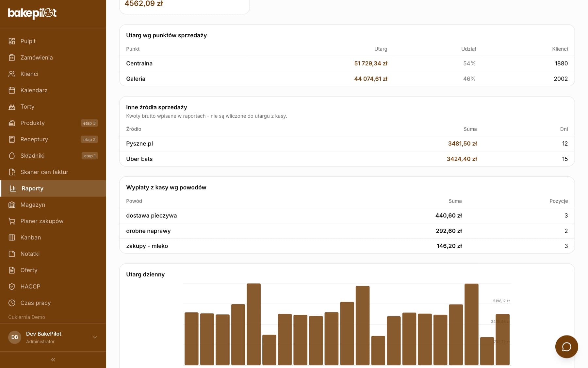
Task: Click the Pyszne.pl source row
Action: (347, 144)
